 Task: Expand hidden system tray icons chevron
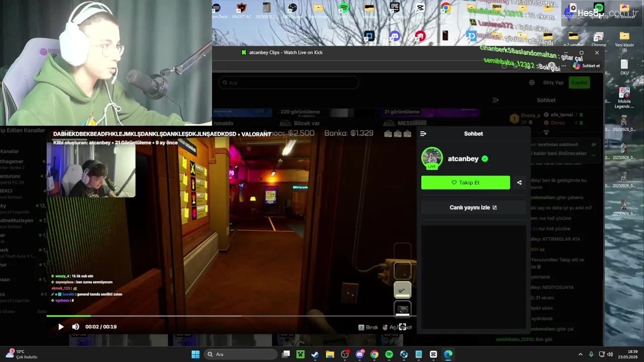[x=580, y=354]
